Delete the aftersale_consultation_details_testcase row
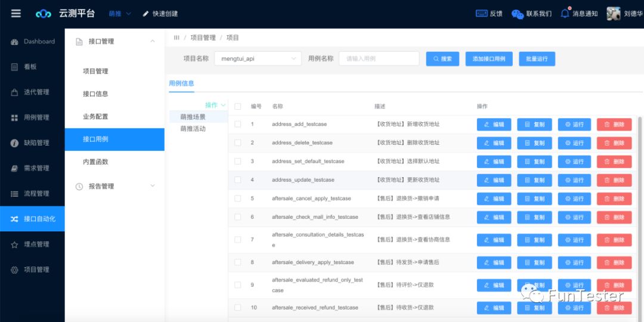 tap(614, 240)
